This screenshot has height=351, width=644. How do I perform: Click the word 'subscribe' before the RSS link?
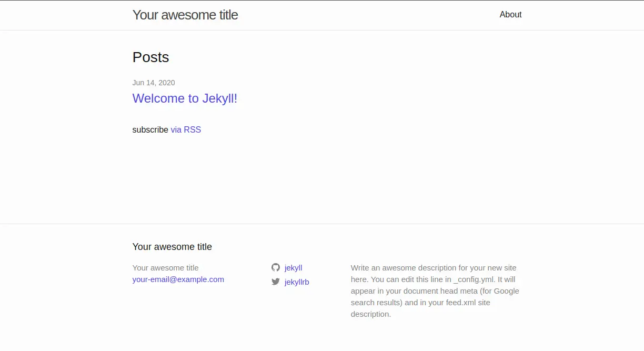(150, 129)
